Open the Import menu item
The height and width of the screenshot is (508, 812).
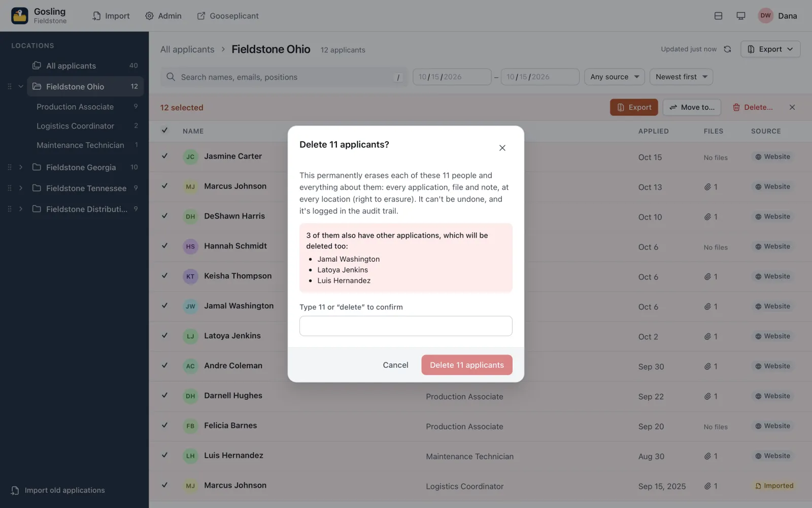tap(111, 16)
